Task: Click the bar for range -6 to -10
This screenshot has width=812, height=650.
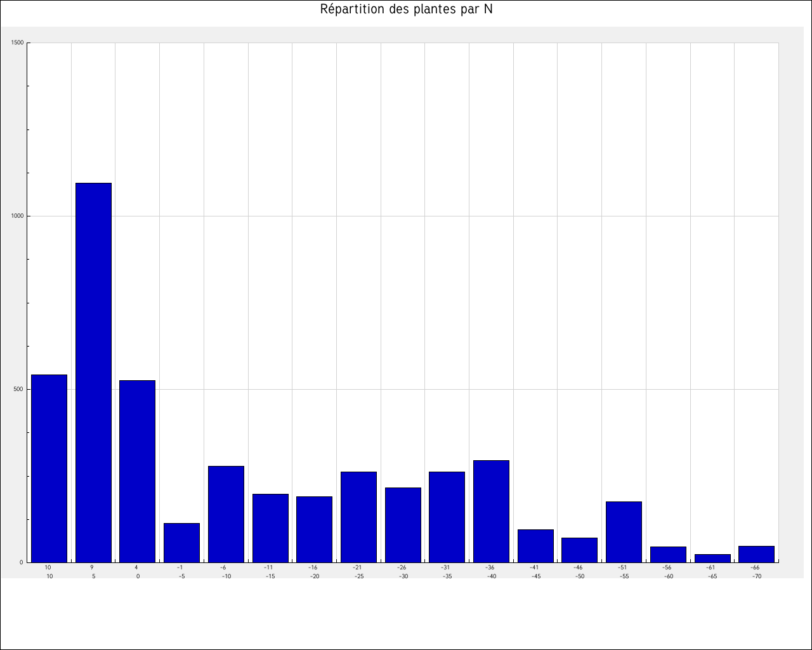Action: (226, 514)
